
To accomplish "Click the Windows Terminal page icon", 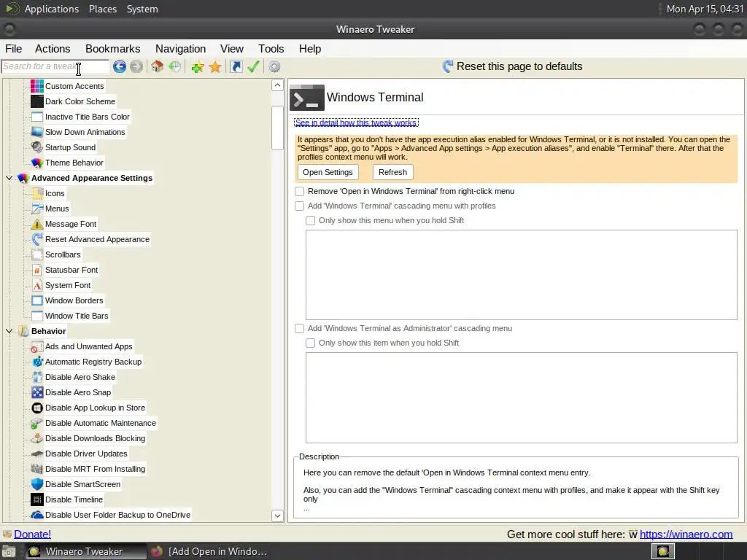I will pyautogui.click(x=307, y=98).
